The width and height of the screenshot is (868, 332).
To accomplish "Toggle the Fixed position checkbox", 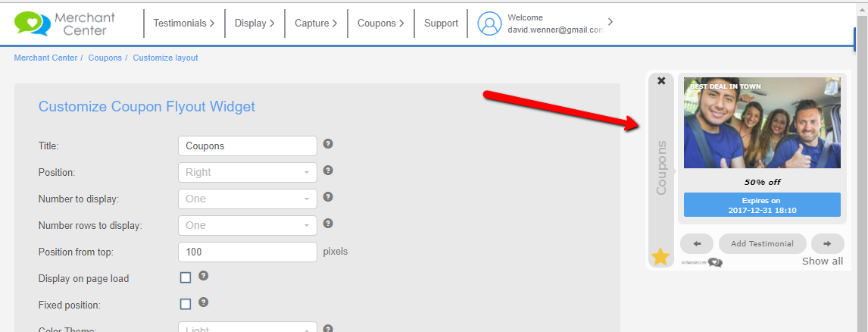I will coord(186,304).
